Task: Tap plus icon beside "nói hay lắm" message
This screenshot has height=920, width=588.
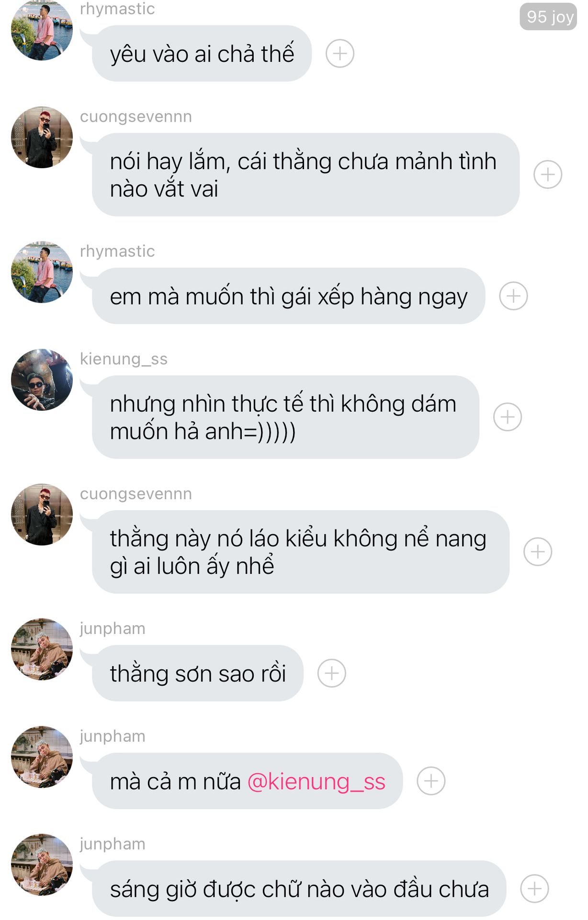Action: 547,174
